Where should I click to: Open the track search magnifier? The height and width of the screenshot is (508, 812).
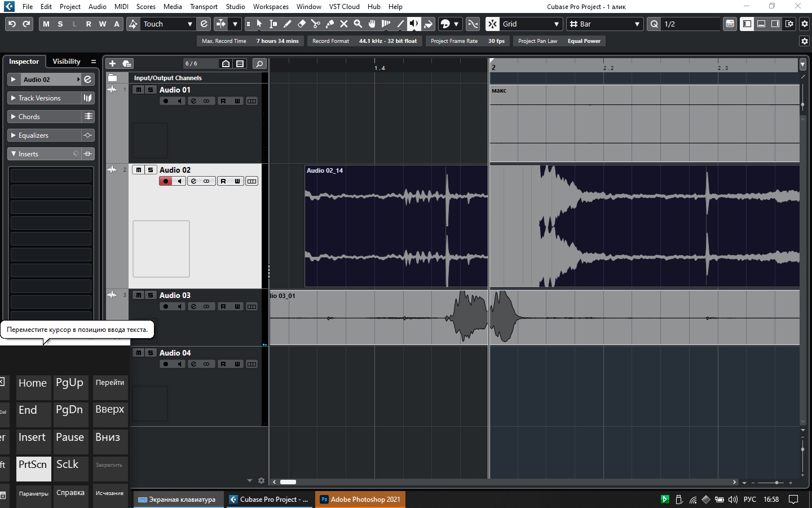259,64
